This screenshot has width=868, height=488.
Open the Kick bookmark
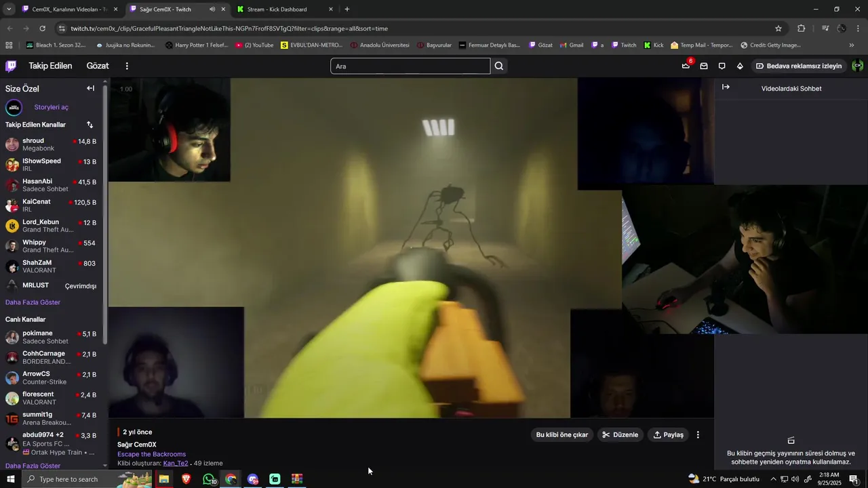click(654, 45)
